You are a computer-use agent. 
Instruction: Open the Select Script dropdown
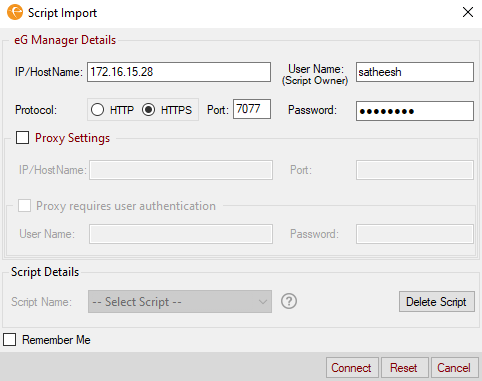(x=180, y=302)
